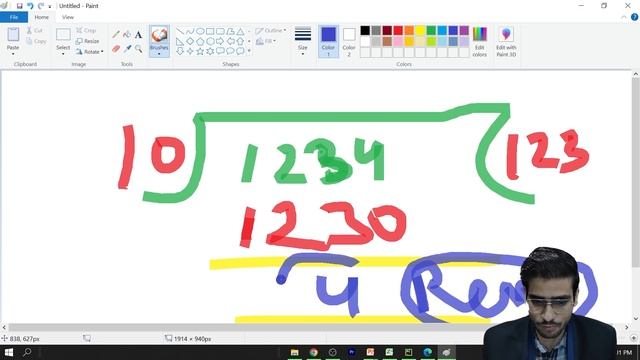Pick the yellow color swatch
Viewport: 640px width, 360px height.
[420, 30]
